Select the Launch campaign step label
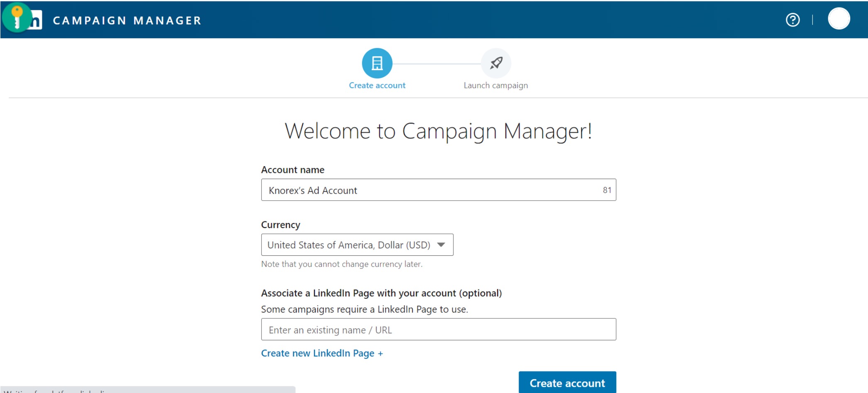Image resolution: width=868 pixels, height=393 pixels. [x=495, y=85]
